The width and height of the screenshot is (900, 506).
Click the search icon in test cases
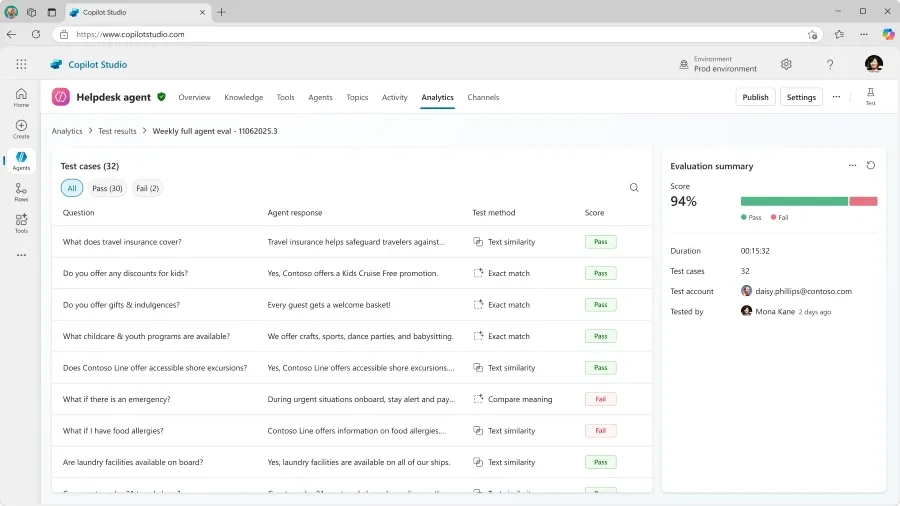tap(634, 188)
